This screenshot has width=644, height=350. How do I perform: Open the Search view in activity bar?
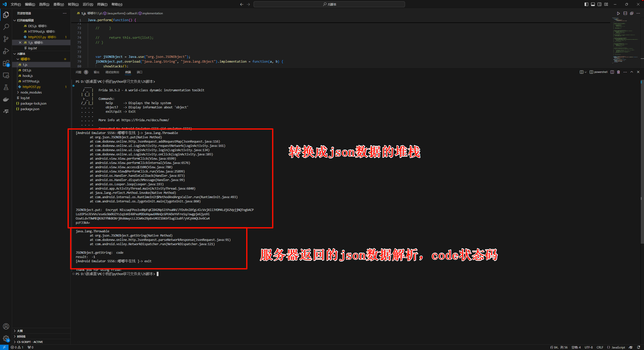pos(6,27)
